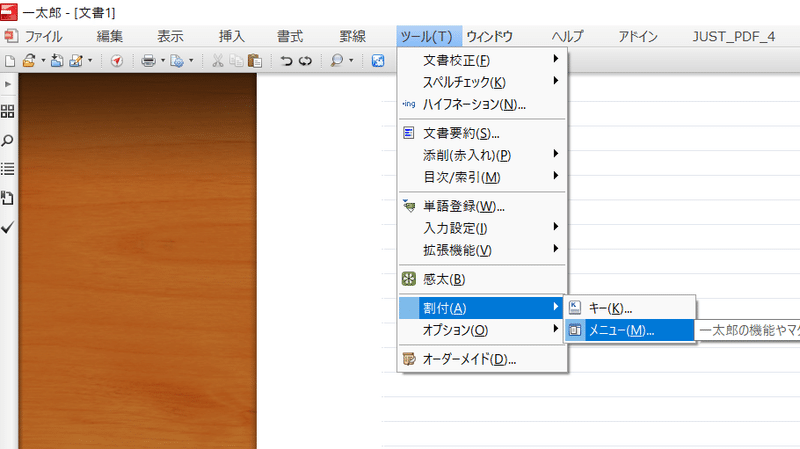Screen dimensions: 800x449
Task: Open the grid thumbnails panel in sidebar
Action: [x=8, y=112]
